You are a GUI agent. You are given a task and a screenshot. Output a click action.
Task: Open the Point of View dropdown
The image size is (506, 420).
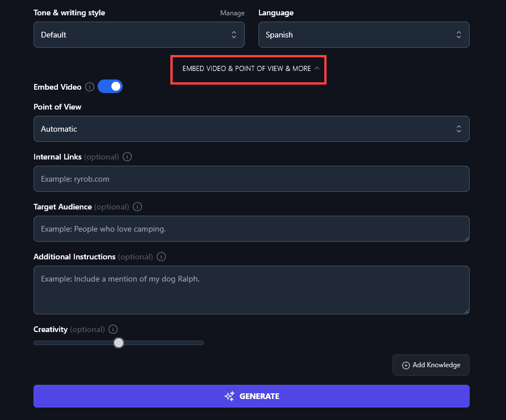251,129
